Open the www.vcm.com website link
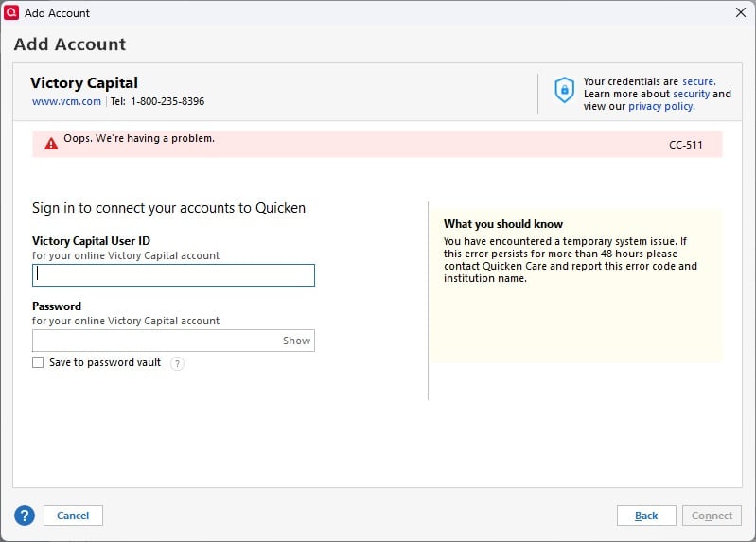This screenshot has height=542, width=756. click(66, 101)
